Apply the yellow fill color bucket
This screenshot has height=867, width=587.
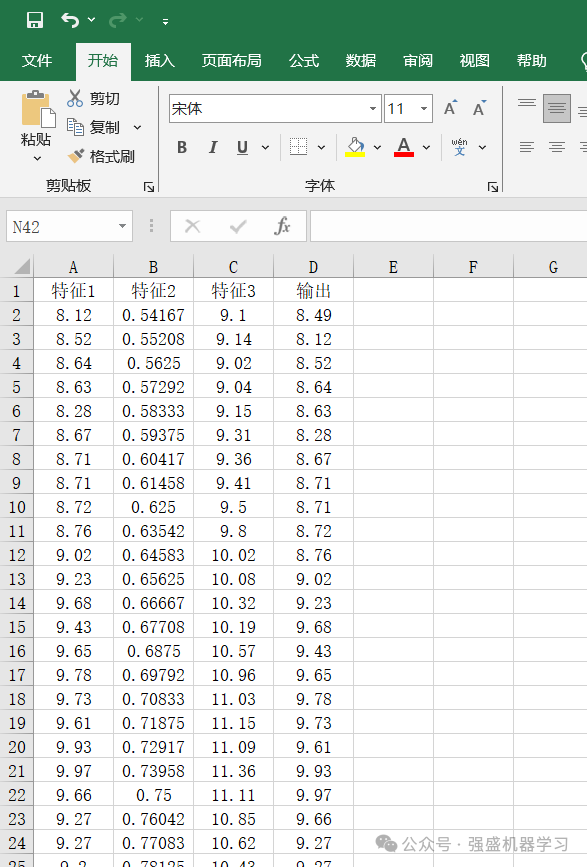(355, 147)
